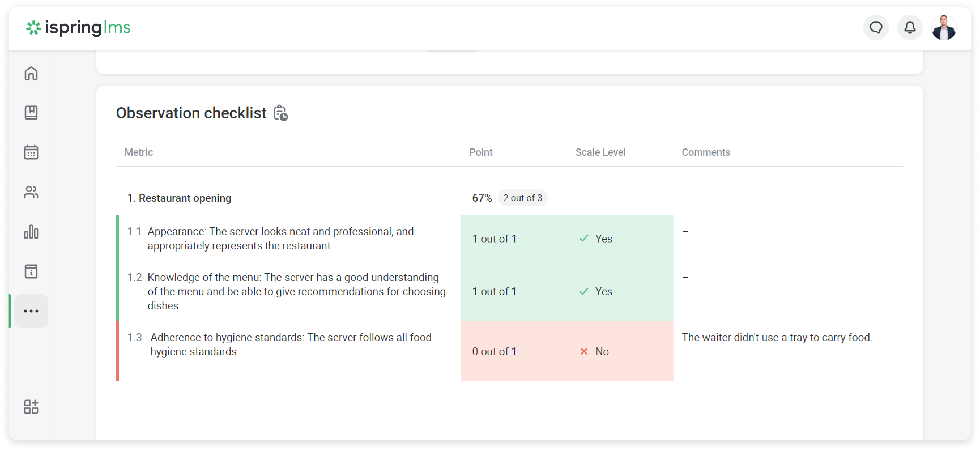Open the reports bar chart icon
980x451 pixels.
click(x=31, y=232)
